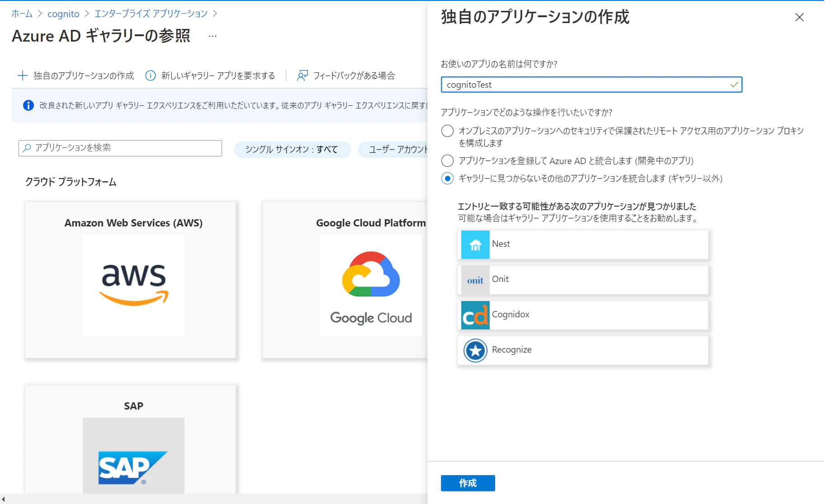Click 新しいギャラリー アプリを要求する command
This screenshot has width=828, height=504.
(x=210, y=75)
